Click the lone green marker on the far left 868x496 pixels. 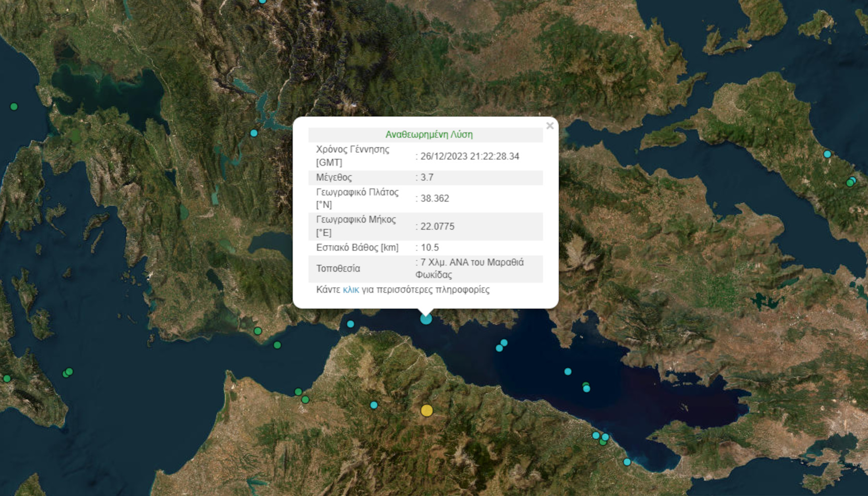[x=13, y=107]
